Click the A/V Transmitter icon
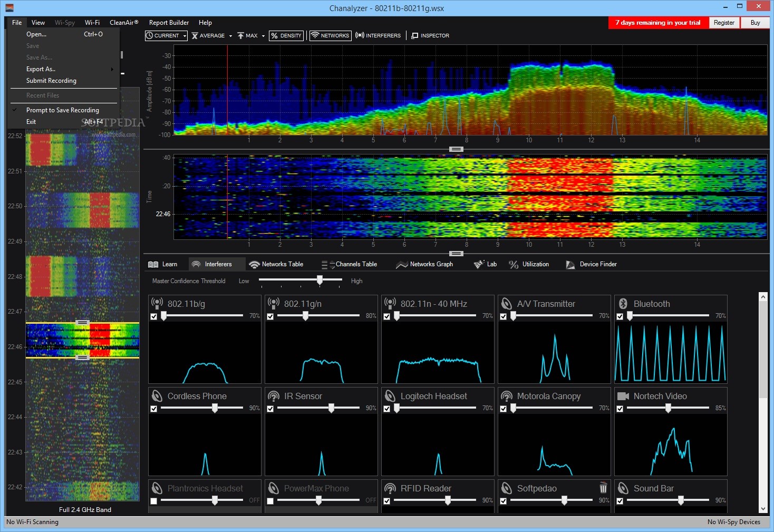The height and width of the screenshot is (532, 774). pos(506,303)
